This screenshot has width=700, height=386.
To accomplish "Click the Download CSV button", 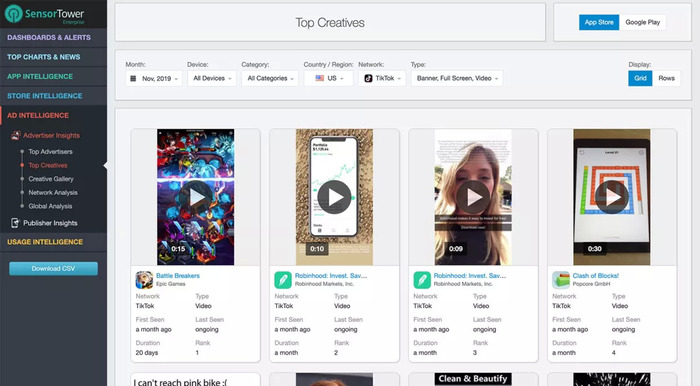I will point(53,269).
